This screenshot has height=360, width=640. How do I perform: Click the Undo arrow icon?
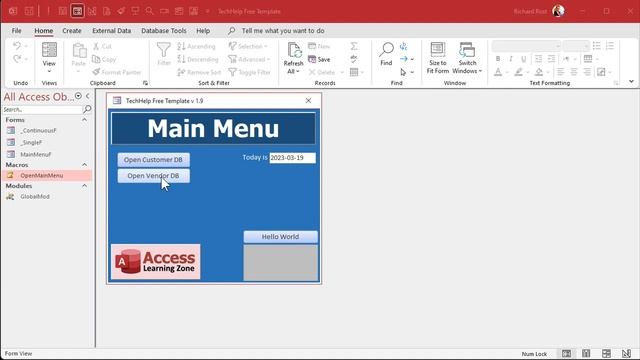(17, 46)
